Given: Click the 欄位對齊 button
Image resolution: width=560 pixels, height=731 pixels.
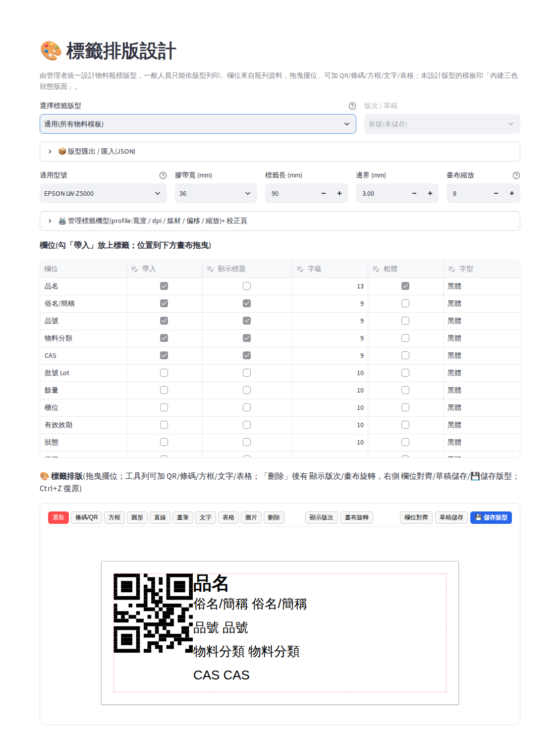Looking at the screenshot, I should (x=416, y=517).
